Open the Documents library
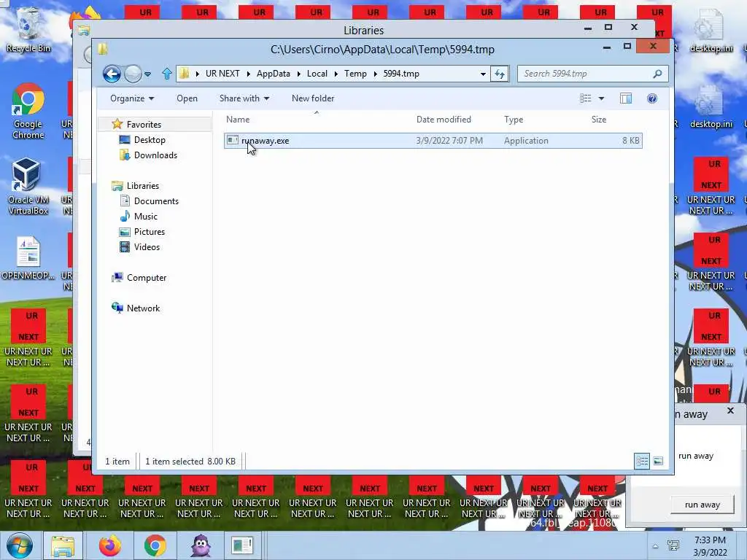Viewport: 747px width, 560px height. 156,201
